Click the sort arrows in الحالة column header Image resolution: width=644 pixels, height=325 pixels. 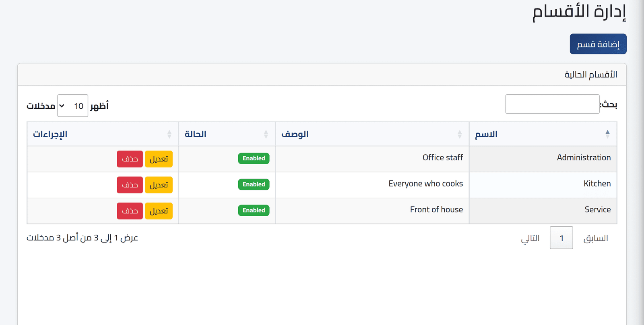pos(266,134)
